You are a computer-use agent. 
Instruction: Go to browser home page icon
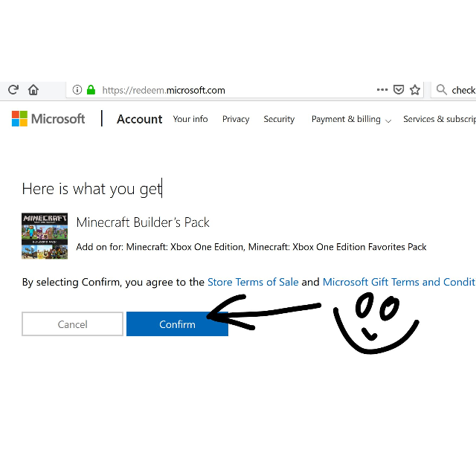coord(33,90)
